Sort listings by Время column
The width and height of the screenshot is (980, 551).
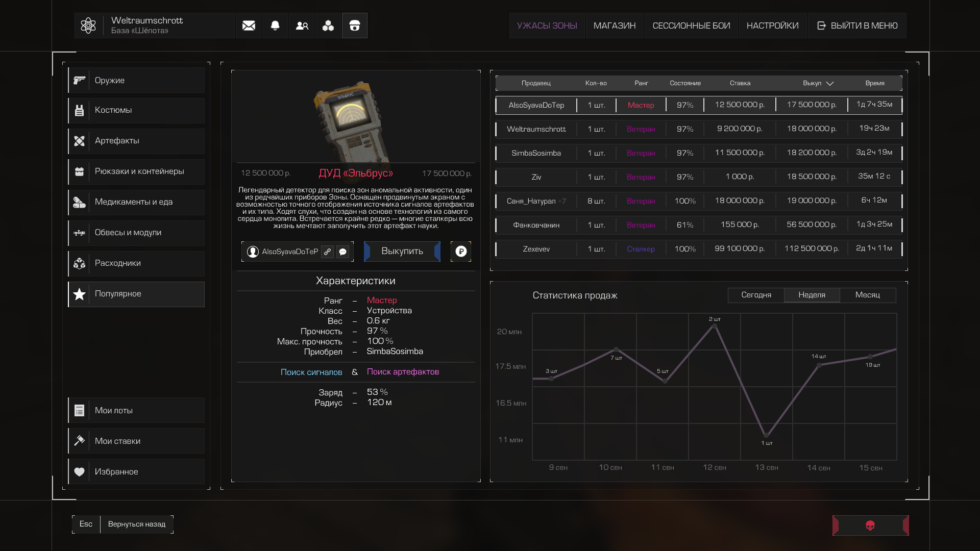(874, 83)
